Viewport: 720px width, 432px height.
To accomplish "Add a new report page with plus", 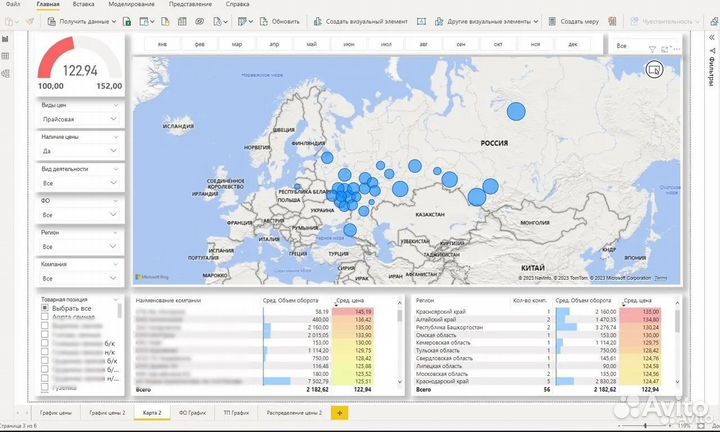I will 339,413.
